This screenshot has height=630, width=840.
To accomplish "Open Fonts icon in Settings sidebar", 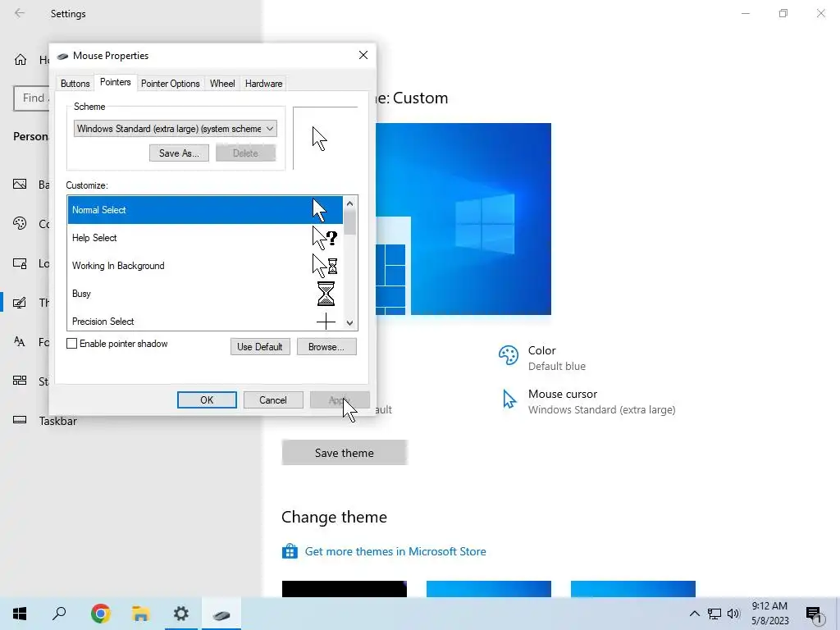I will 20,342.
